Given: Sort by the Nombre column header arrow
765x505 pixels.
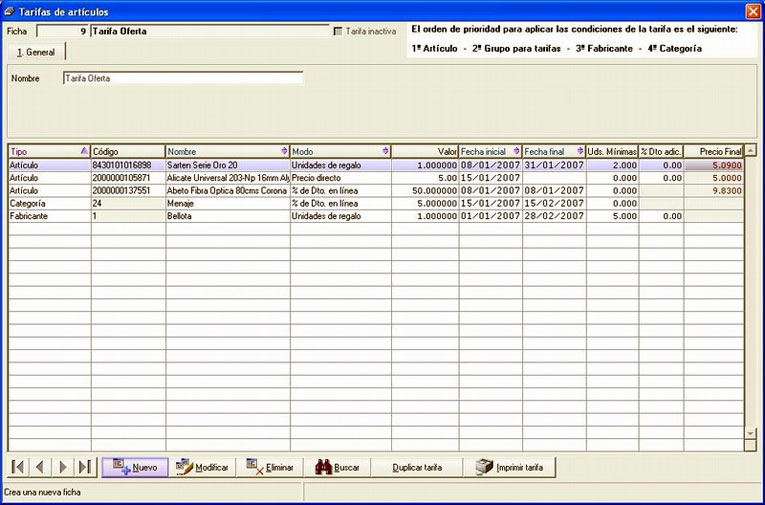Looking at the screenshot, I should coord(284,151).
